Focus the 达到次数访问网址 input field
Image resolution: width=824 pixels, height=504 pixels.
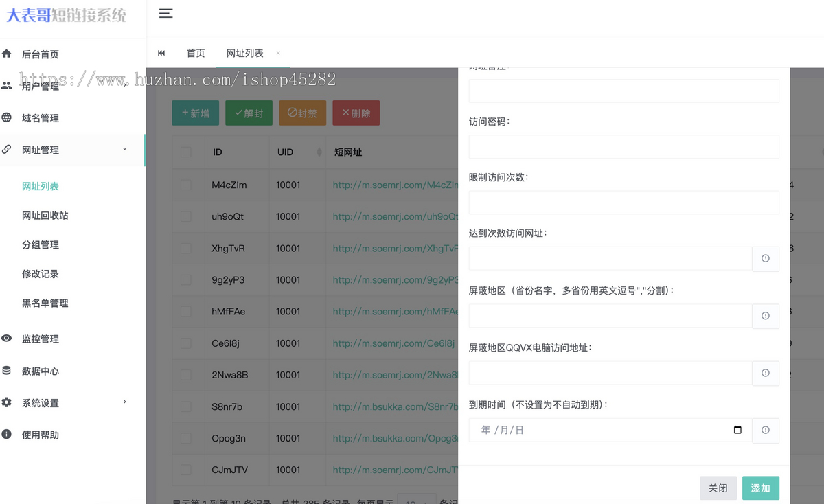pos(610,259)
